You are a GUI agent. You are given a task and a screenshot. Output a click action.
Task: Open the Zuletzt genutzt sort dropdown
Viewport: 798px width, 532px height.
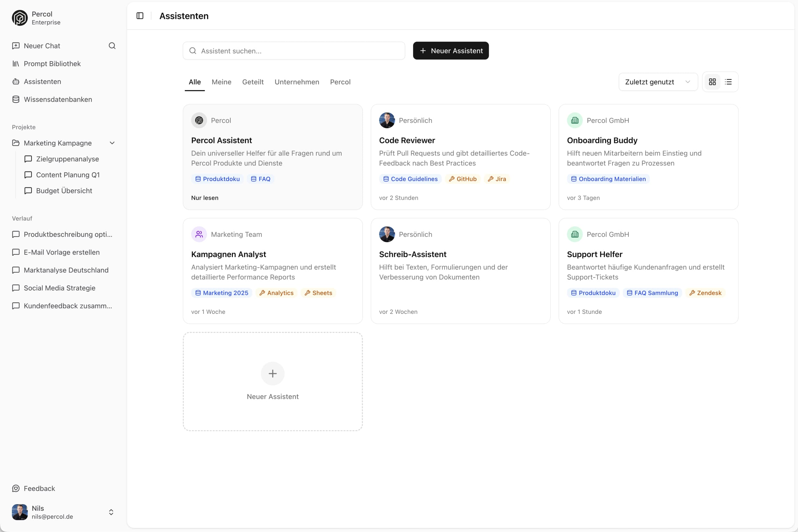657,82
